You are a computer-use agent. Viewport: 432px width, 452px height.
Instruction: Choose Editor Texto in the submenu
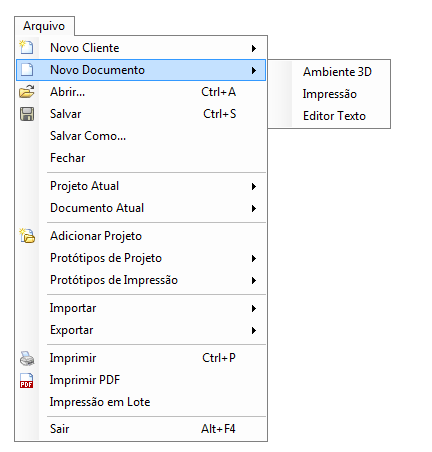coord(334,116)
